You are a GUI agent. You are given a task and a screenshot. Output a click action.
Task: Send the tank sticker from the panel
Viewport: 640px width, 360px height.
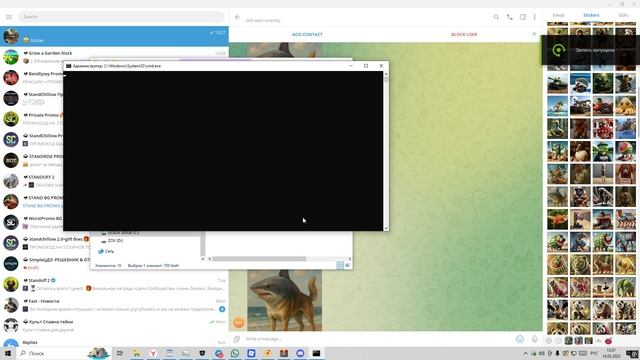(558, 83)
